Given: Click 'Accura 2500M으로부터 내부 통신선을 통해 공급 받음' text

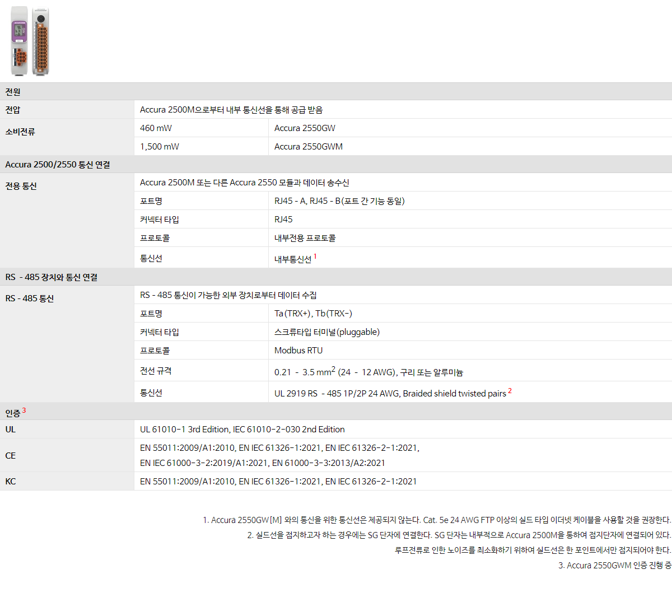Looking at the screenshot, I should click(231, 110).
